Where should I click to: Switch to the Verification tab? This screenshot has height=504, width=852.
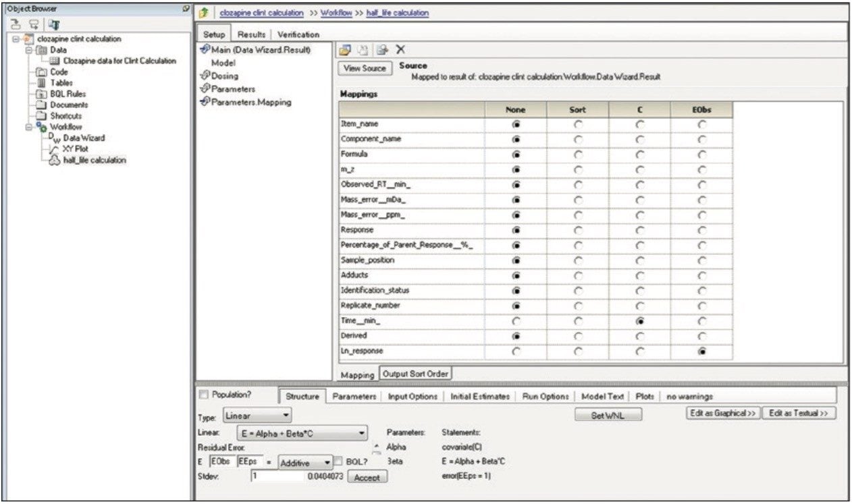(x=298, y=34)
